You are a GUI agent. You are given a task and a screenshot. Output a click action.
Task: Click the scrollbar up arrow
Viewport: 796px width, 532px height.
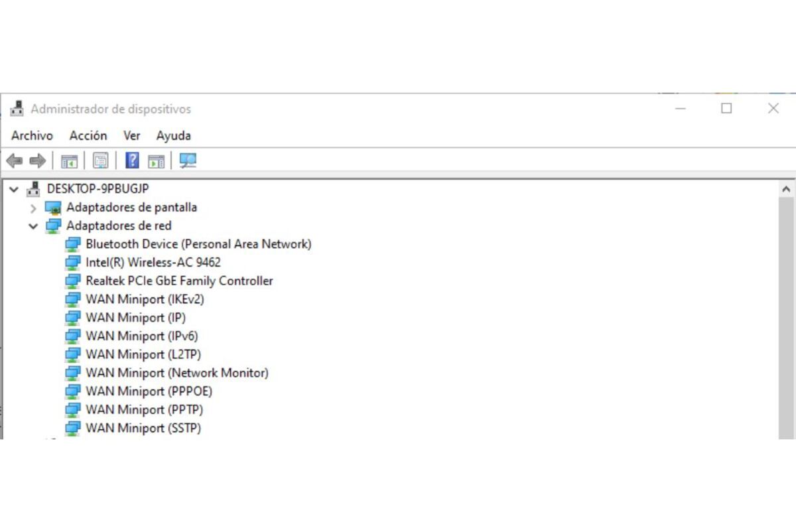(x=786, y=189)
